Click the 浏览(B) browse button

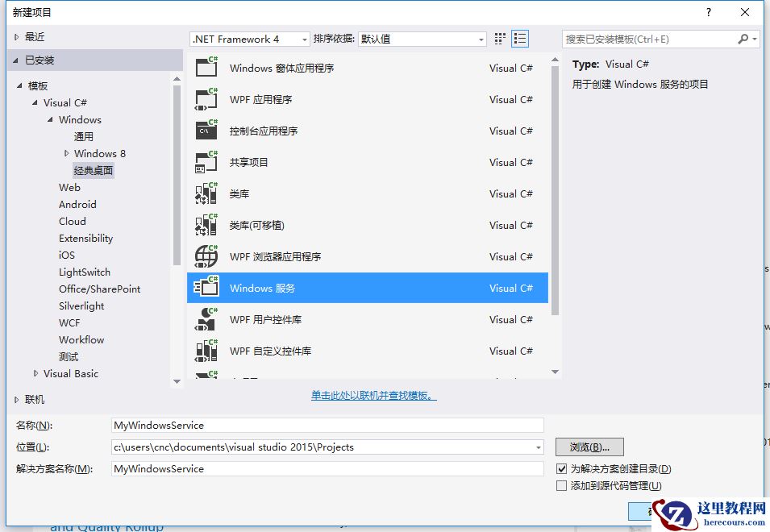[x=589, y=447]
